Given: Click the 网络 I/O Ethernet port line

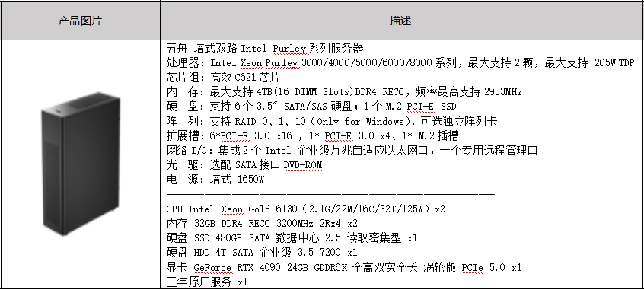Looking at the screenshot, I should click(x=352, y=151).
